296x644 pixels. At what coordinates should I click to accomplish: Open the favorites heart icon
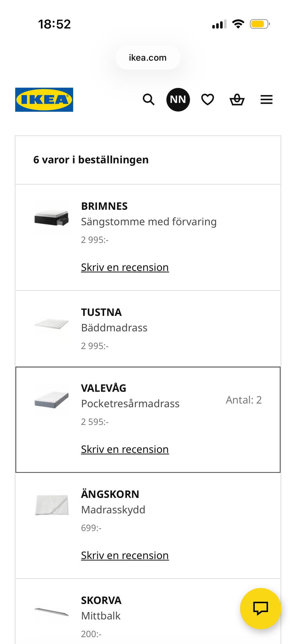(x=208, y=100)
